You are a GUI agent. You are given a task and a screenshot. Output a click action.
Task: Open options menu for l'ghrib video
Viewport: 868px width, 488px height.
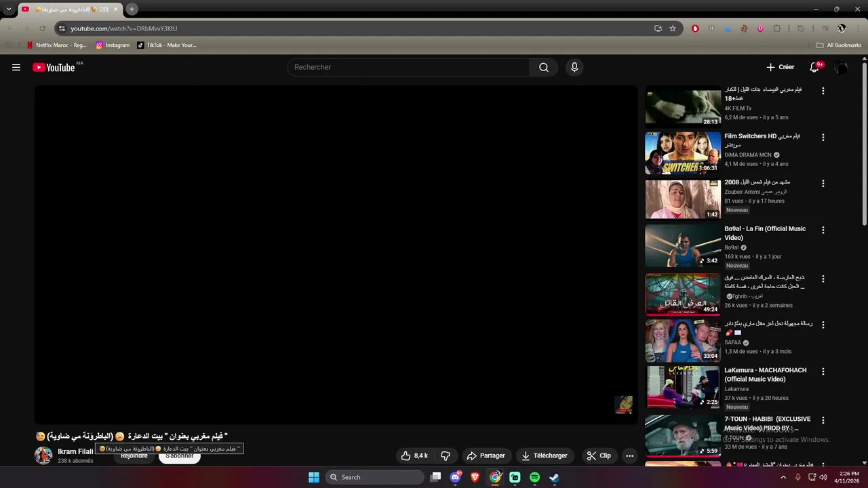pyautogui.click(x=823, y=279)
